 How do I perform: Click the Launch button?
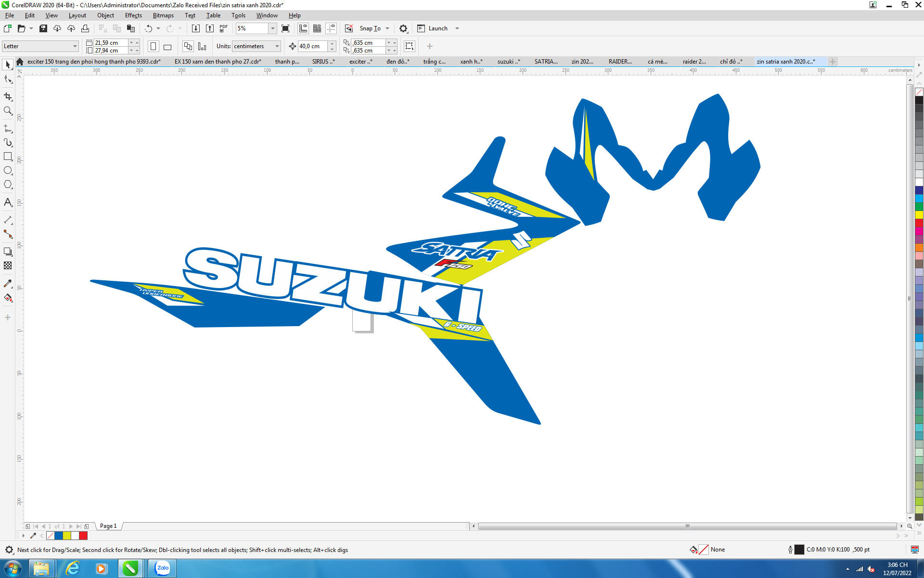[433, 28]
